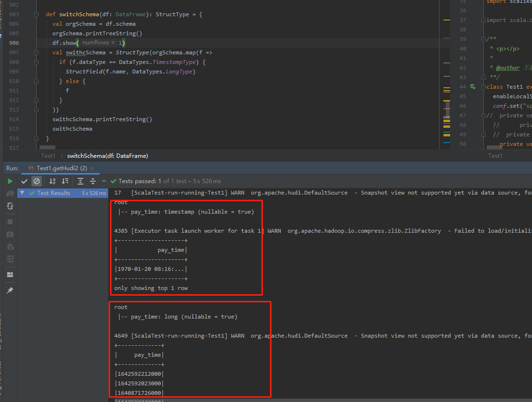The height and width of the screenshot is (402, 532).
Task: Click console value '1640871726000'
Action: coord(139,393)
